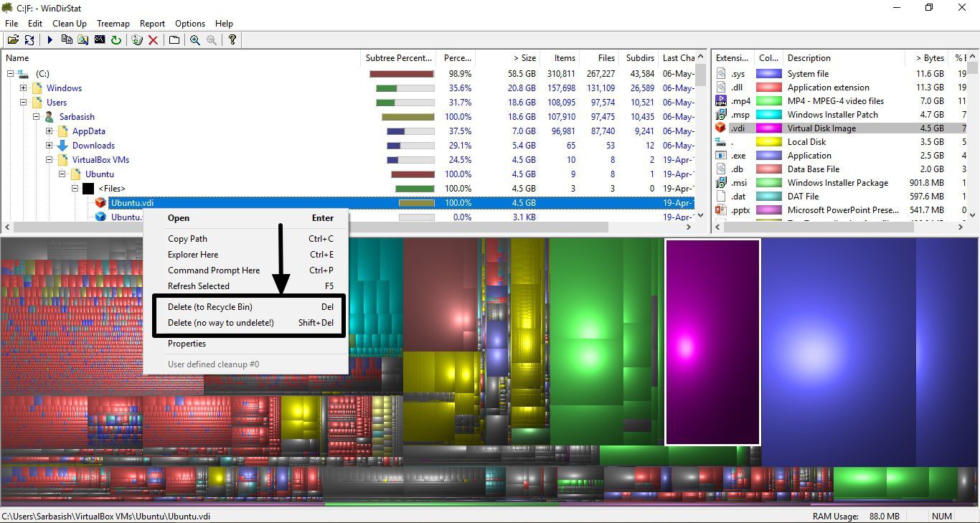Click the yellow color swatch for Local Disk
This screenshot has height=523, width=980.
pos(769,142)
